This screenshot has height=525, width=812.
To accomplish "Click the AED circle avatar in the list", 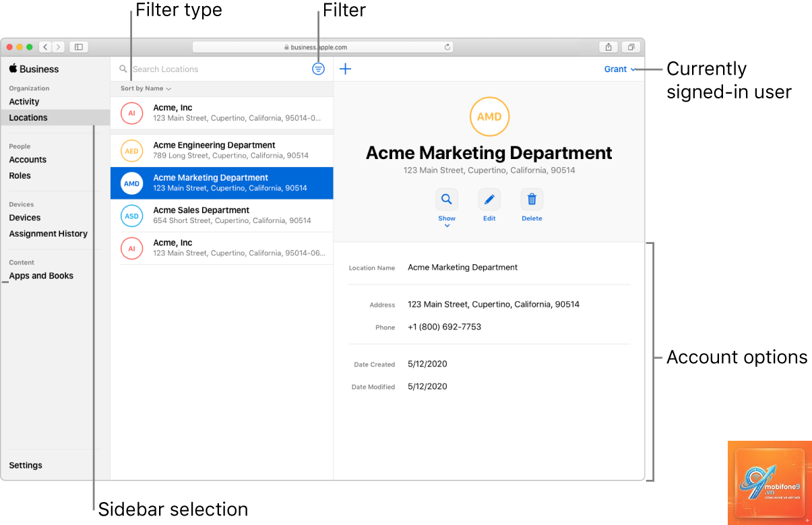I will coord(131,151).
